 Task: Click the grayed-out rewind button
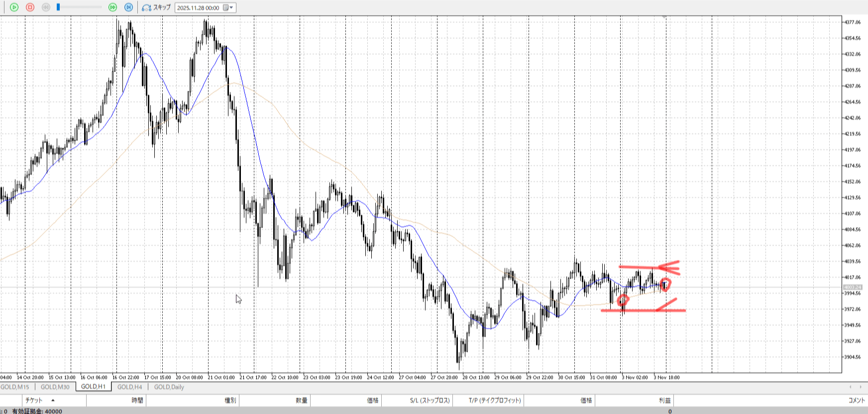click(x=46, y=7)
